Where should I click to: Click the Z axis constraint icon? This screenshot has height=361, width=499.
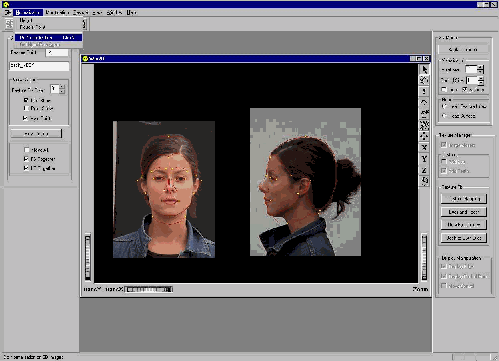click(424, 170)
